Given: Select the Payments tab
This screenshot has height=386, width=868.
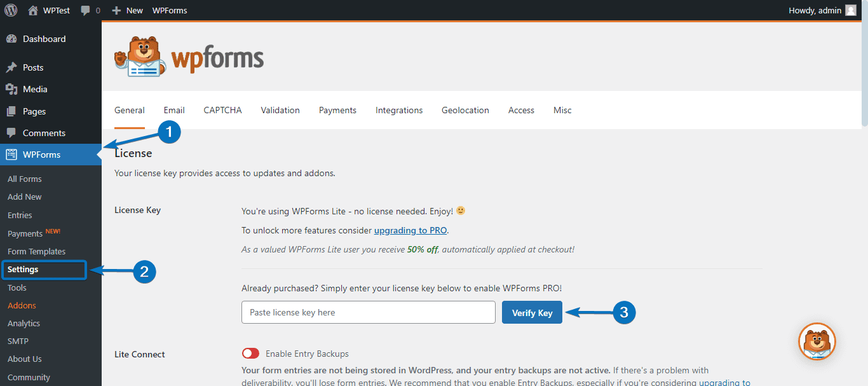Looking at the screenshot, I should (x=337, y=110).
